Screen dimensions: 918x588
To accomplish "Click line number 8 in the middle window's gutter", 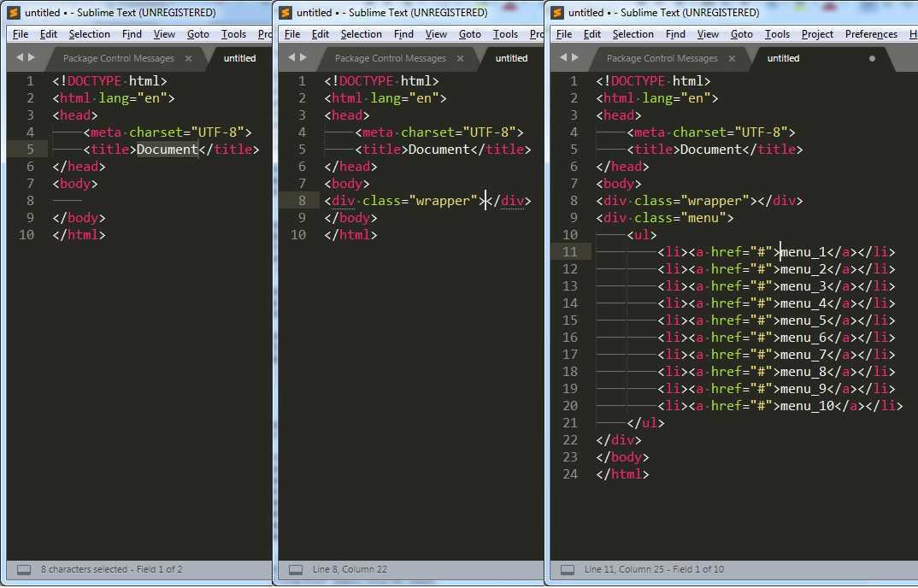I will tap(302, 201).
